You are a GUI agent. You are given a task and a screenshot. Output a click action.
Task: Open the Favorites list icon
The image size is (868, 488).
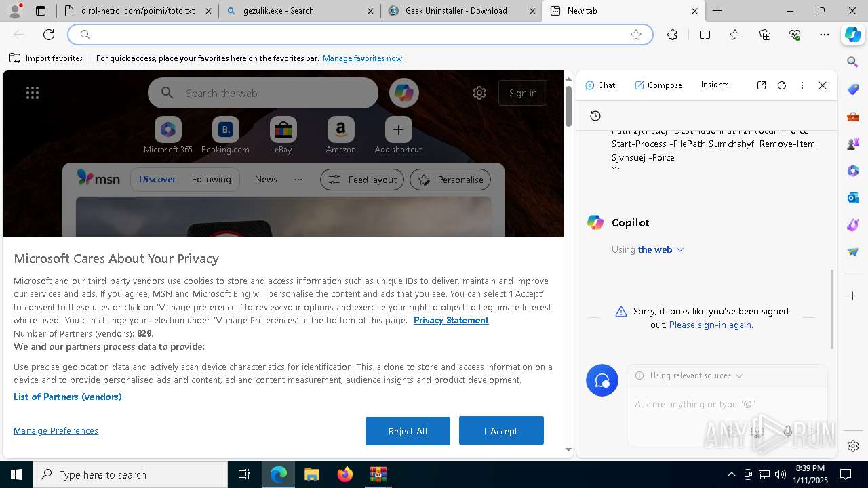735,35
